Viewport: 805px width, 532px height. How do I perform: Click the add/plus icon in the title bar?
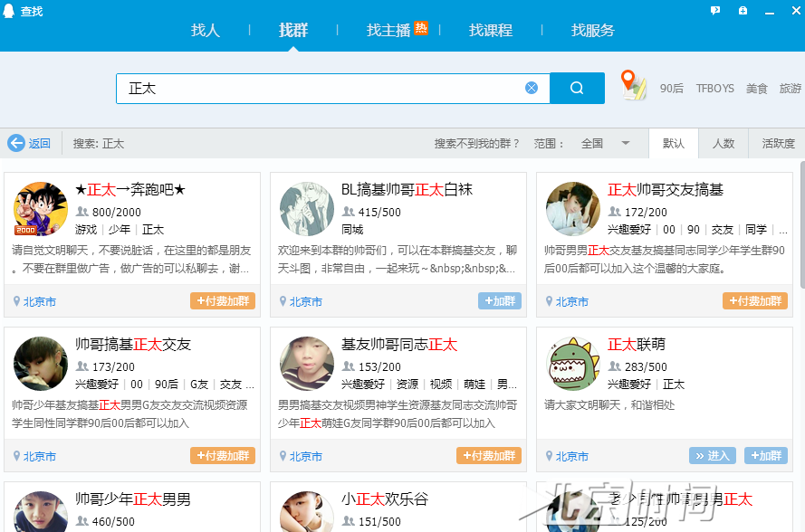coord(743,10)
